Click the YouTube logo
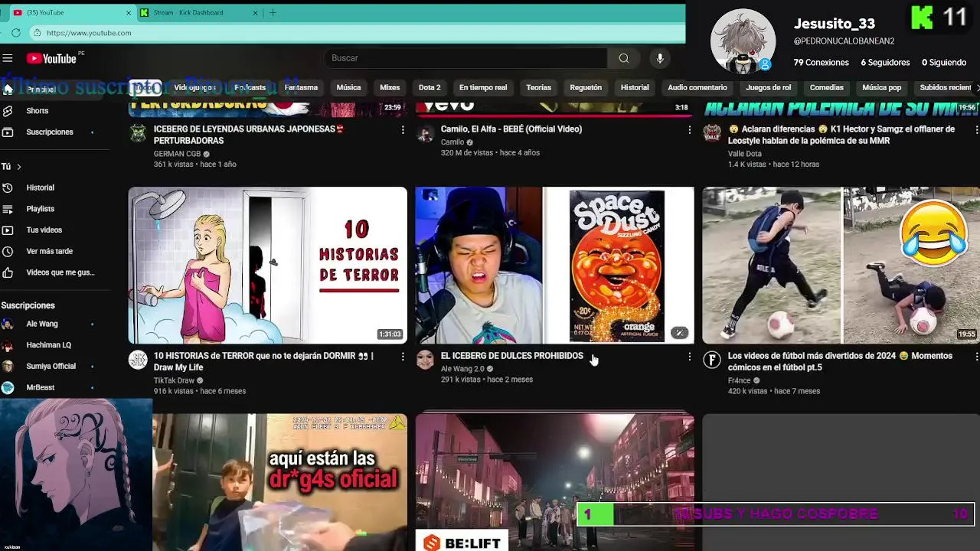The image size is (980, 551). [x=51, y=58]
